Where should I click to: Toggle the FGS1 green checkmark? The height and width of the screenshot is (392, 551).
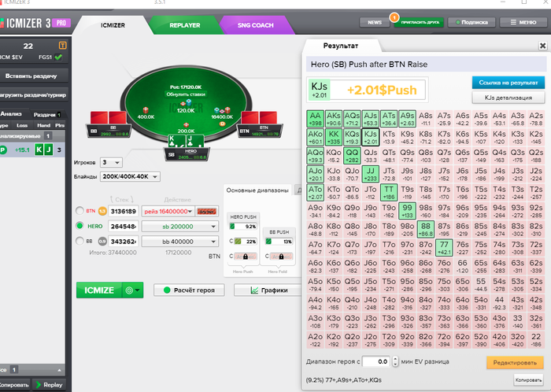point(58,57)
